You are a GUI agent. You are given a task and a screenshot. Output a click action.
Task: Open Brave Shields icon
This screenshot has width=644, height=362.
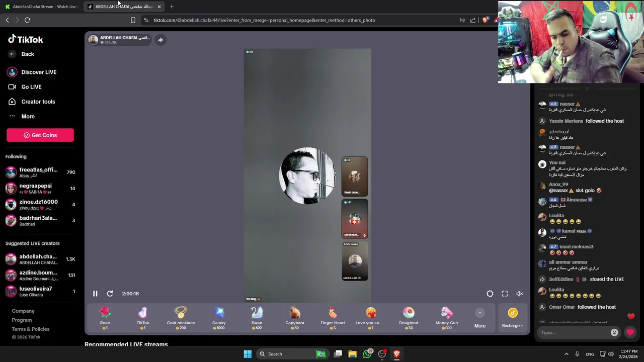[x=485, y=20]
